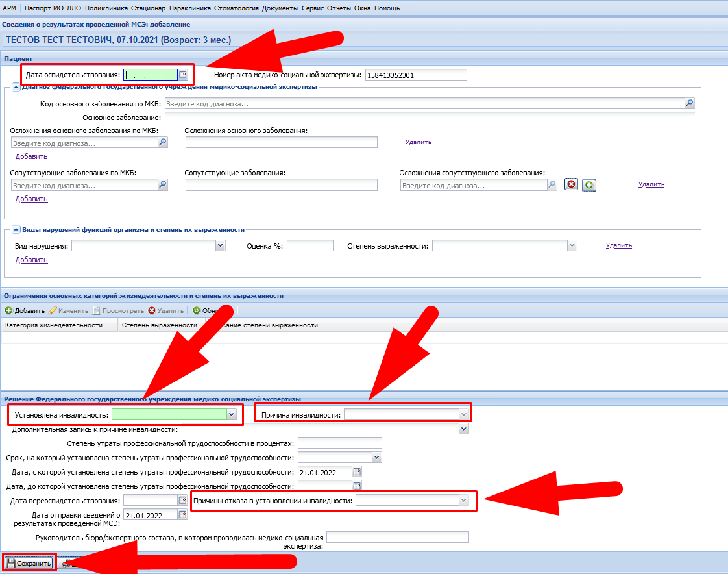The width and height of the screenshot is (728, 574).
Task: Open the Вид нарушения dropdown list
Action: click(x=221, y=245)
